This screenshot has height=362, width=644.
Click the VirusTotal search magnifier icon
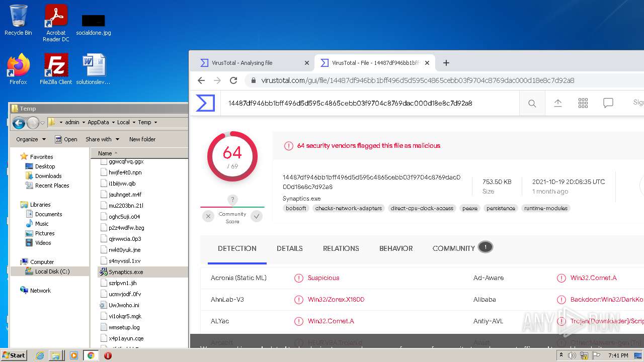[532, 103]
